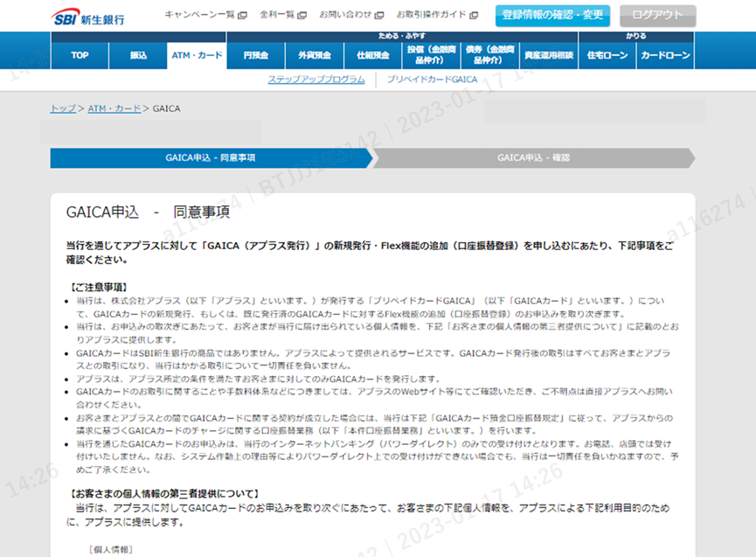
Task: Open external-link icon beside キャンペーン一覧
Action: 242,15
